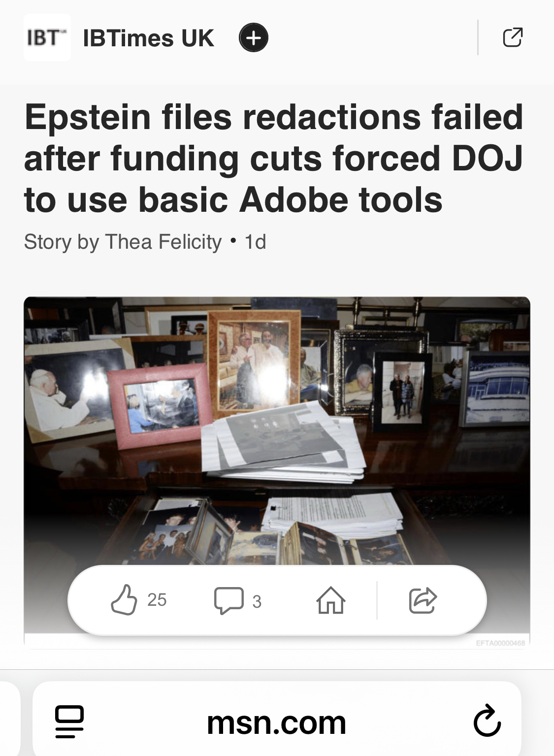Tap the IBT publisher logo
The width and height of the screenshot is (554, 756).
point(47,37)
